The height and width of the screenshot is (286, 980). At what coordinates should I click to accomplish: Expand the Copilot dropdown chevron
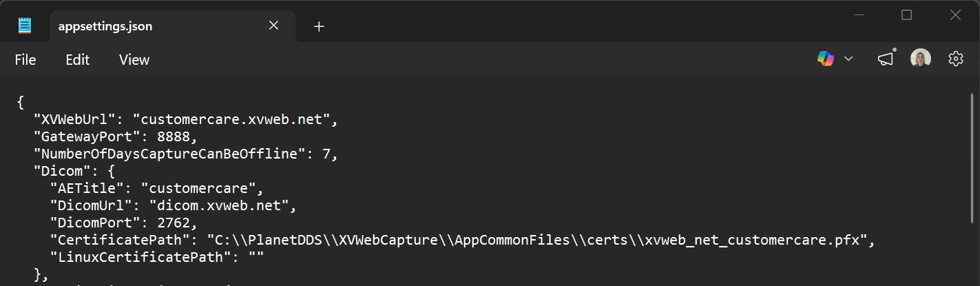848,59
